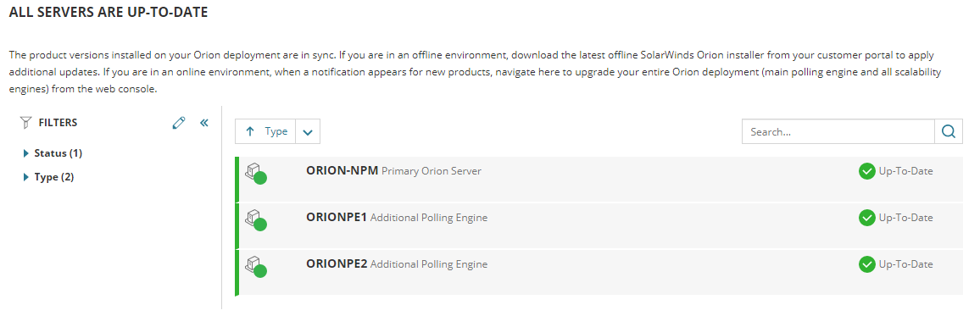Click the ORION-NPM server icon
Image resolution: width=980 pixels, height=316 pixels.
[255, 173]
